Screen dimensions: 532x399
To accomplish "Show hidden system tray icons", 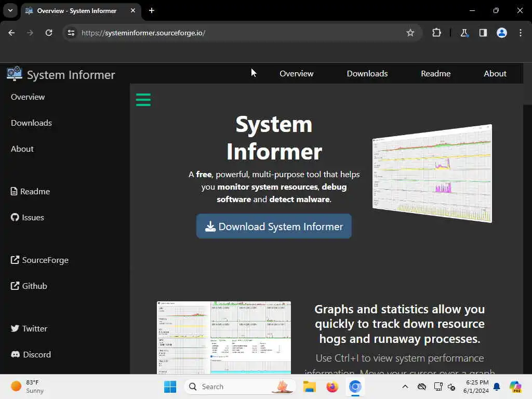I will tap(405, 387).
